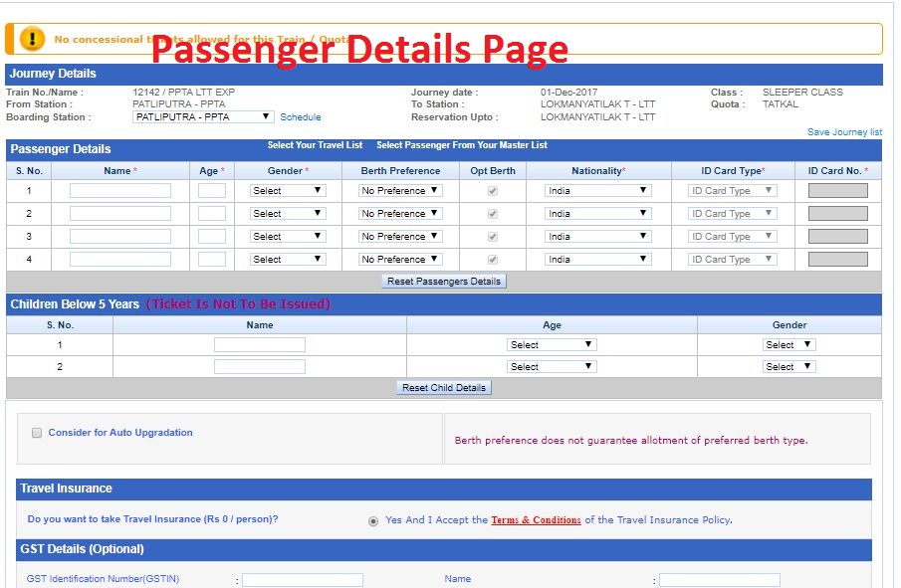
Task: Open Gender dropdown for passenger 1
Action: pos(287,191)
